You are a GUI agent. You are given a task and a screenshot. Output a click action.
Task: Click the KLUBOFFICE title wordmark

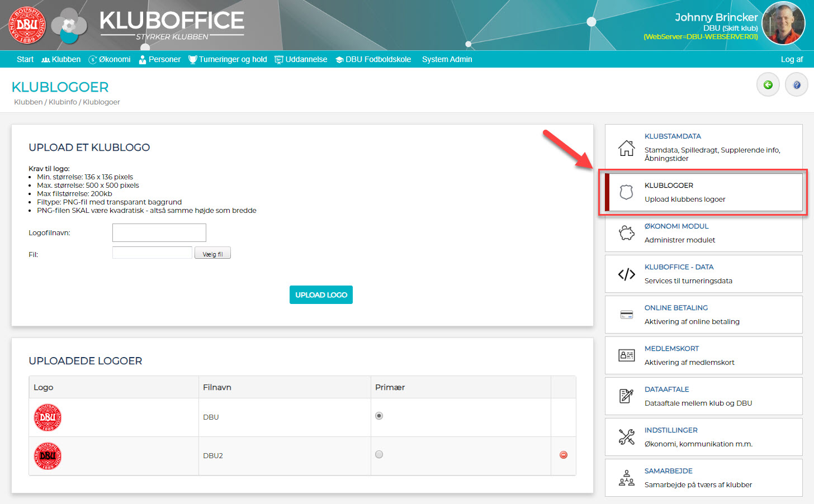tap(172, 21)
